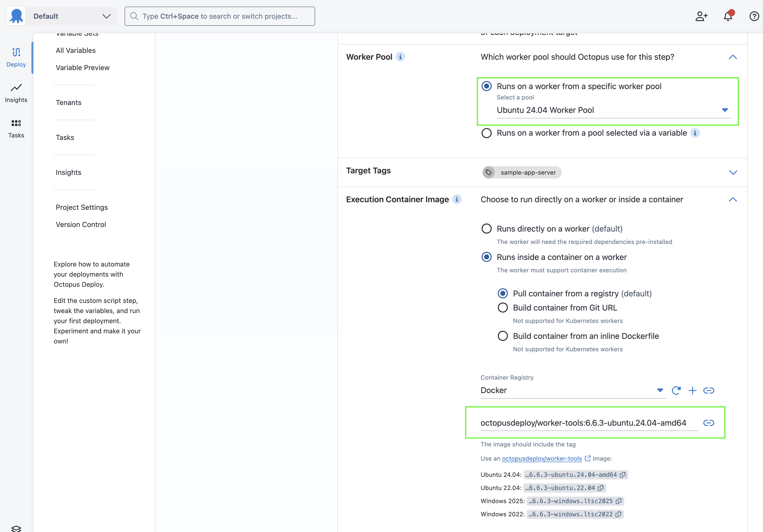Copy the Ubuntu 22.04 image tag
This screenshot has height=532, width=763.
601,488
